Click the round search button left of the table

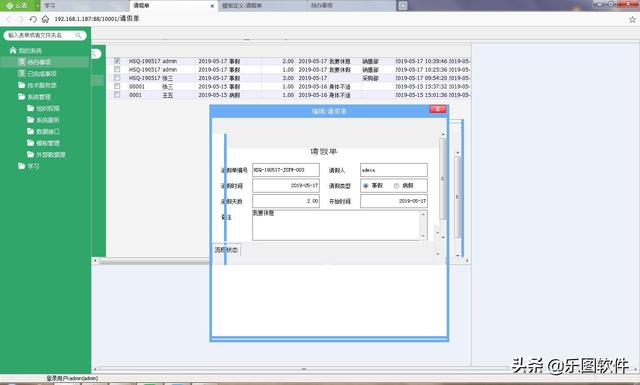(95, 53)
